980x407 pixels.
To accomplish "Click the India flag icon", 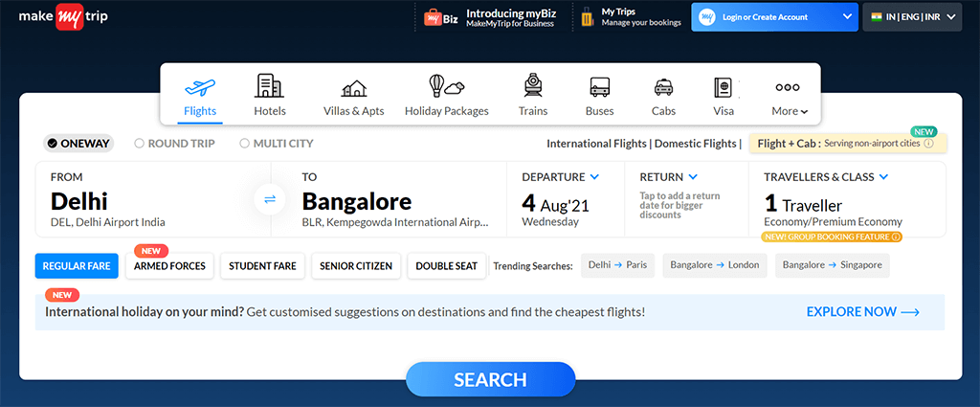I will coord(877,17).
